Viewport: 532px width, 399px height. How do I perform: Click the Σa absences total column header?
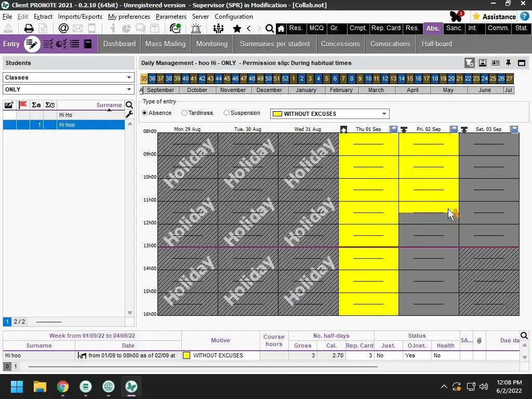click(36, 105)
